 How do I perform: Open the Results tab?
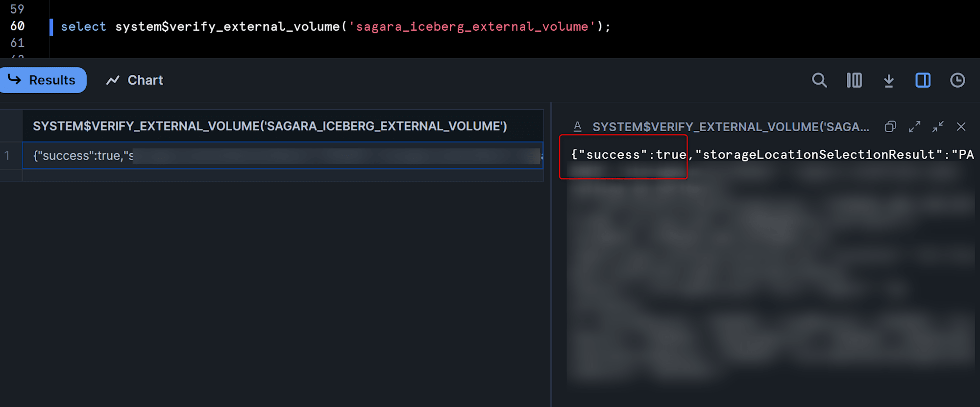point(43,80)
